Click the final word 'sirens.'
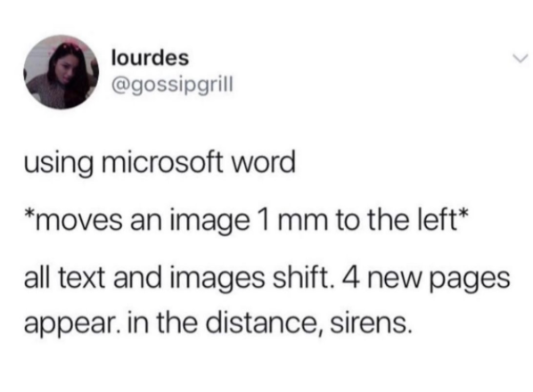533x392 pixels. (370, 322)
